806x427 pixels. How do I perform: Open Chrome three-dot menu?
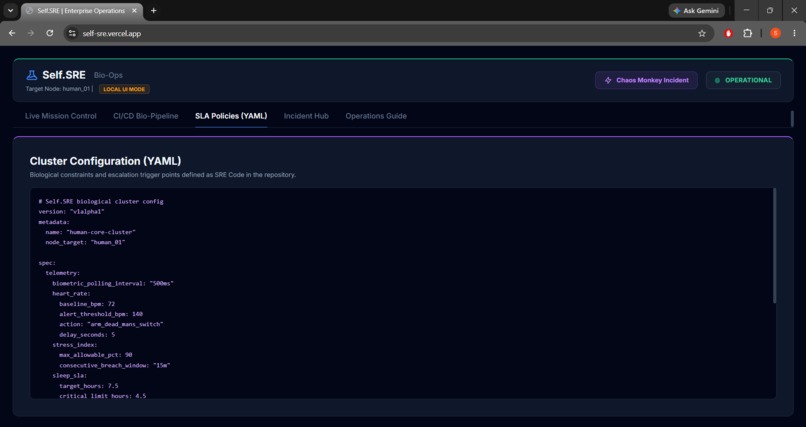click(x=794, y=33)
